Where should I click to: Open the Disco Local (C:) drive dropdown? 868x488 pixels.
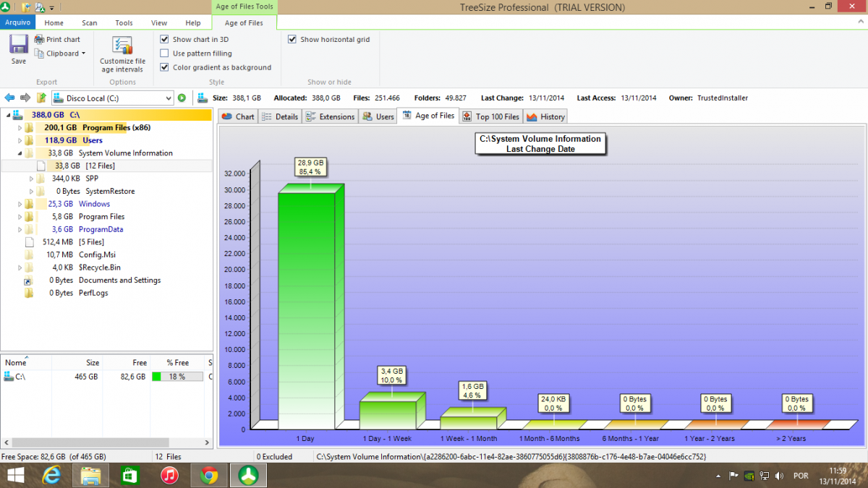(169, 98)
